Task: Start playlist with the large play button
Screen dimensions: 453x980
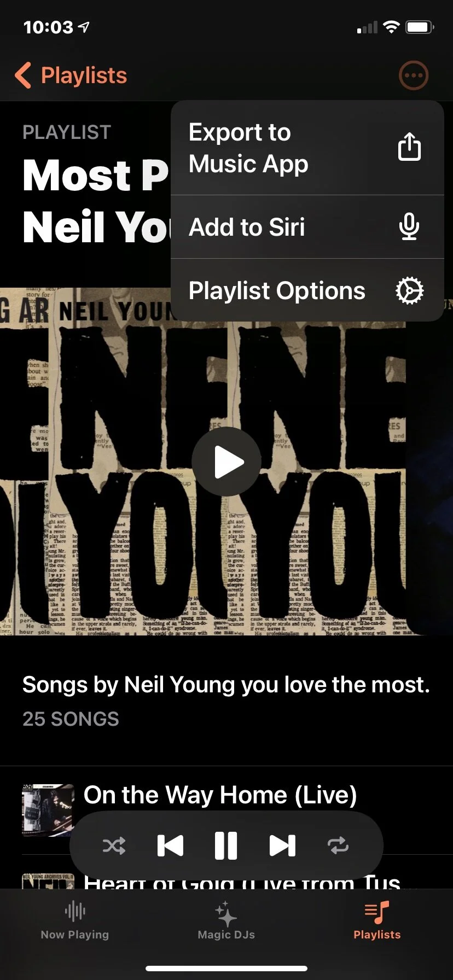Action: [226, 462]
